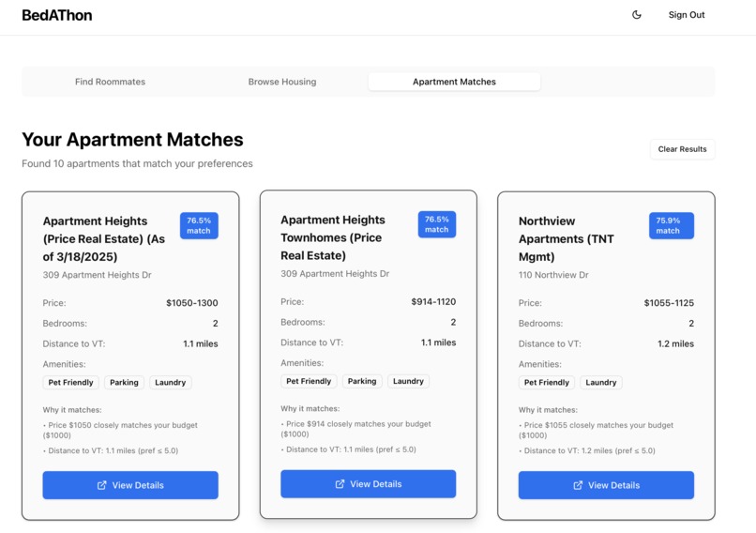Click the title Apartment Heights Townhomes (Price Real Estate)
Viewport: 756px width, 533px height.
333,237
